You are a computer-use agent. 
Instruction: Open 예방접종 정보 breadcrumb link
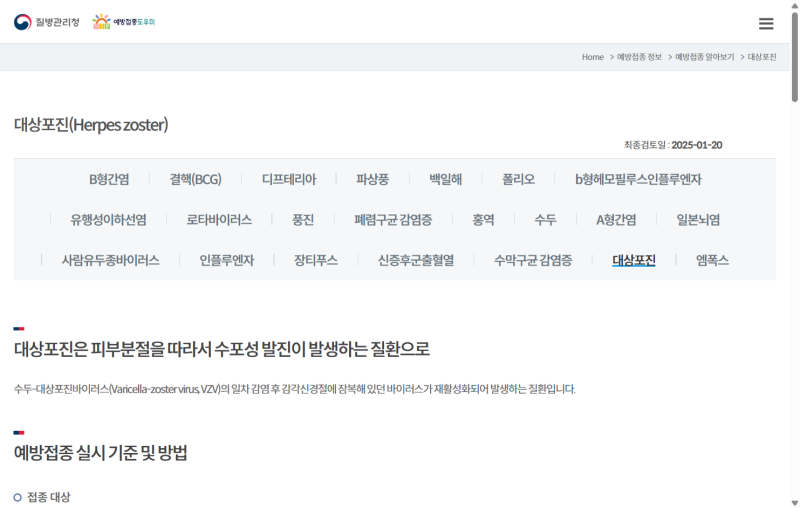pyautogui.click(x=639, y=57)
